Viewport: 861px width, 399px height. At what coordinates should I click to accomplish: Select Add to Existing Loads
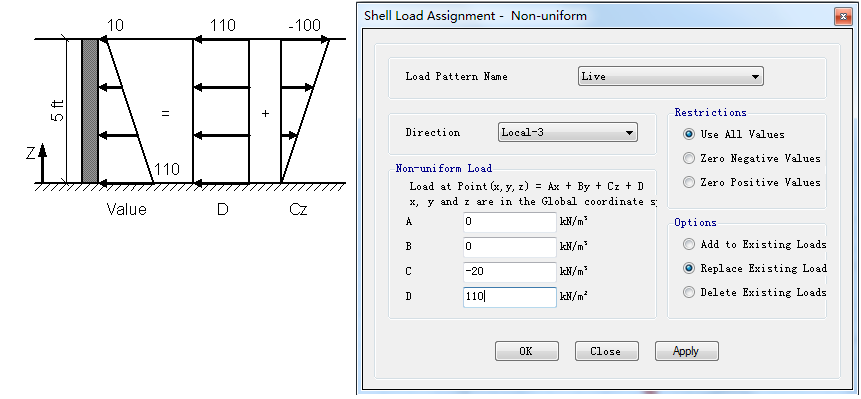(689, 244)
